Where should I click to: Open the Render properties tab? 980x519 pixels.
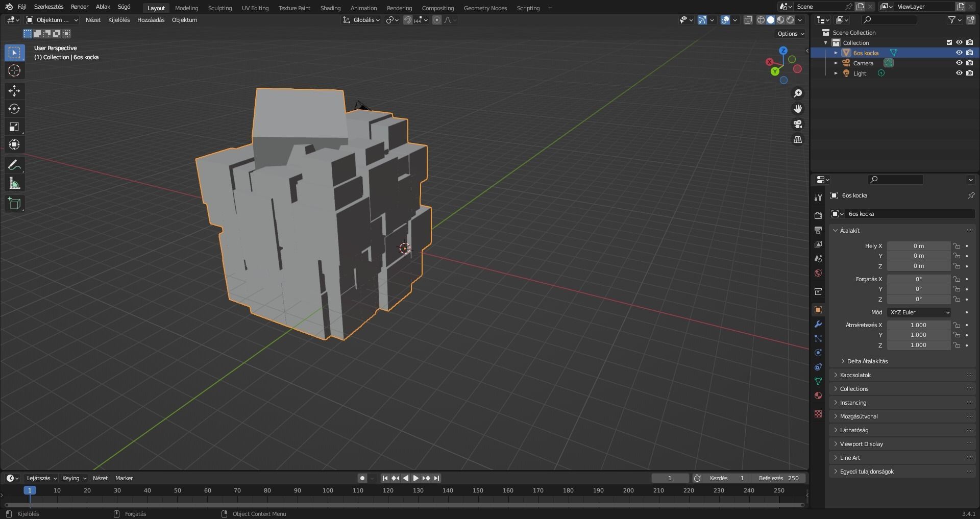[818, 215]
